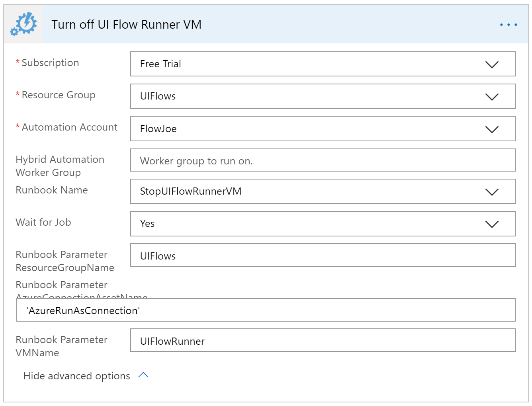Viewport: 532px width, 406px height.
Task: Click the VMName parameter field with UIFlowRunner
Action: tap(323, 340)
